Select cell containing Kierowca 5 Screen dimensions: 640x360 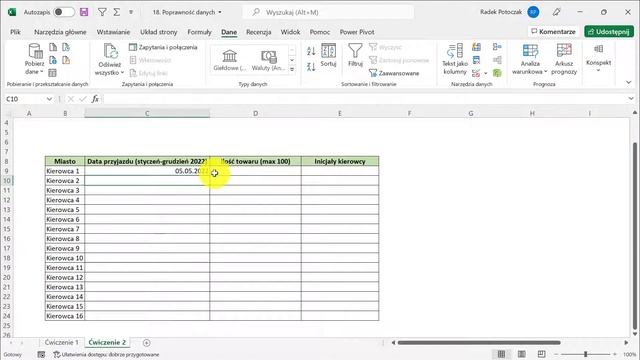click(65, 210)
